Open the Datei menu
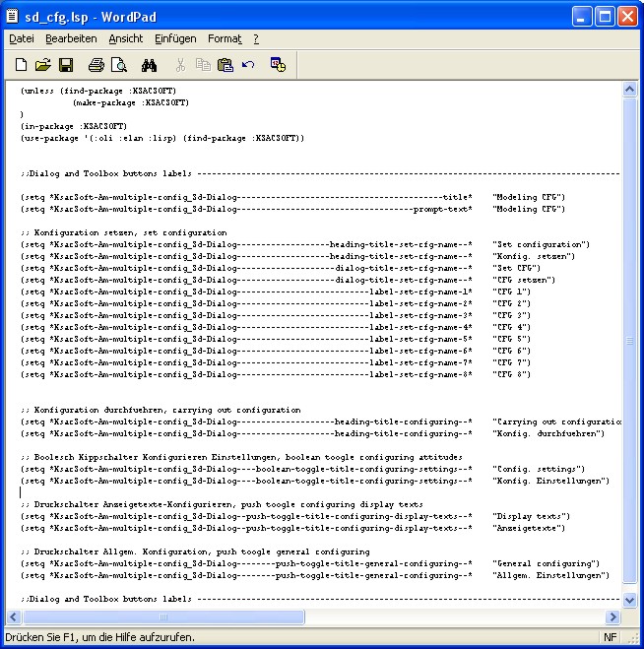Image resolution: width=644 pixels, height=649 pixels. pos(22,38)
